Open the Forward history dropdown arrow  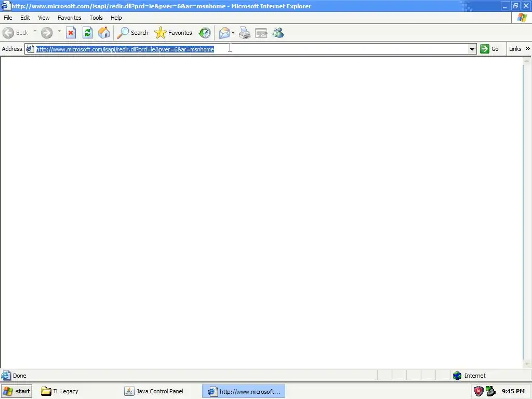(59, 32)
